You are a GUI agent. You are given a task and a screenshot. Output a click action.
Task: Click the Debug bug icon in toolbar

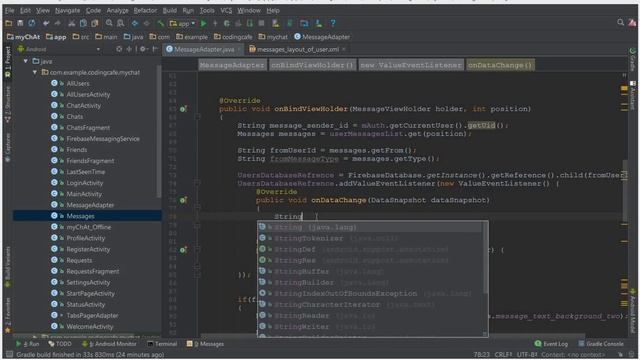click(227, 24)
